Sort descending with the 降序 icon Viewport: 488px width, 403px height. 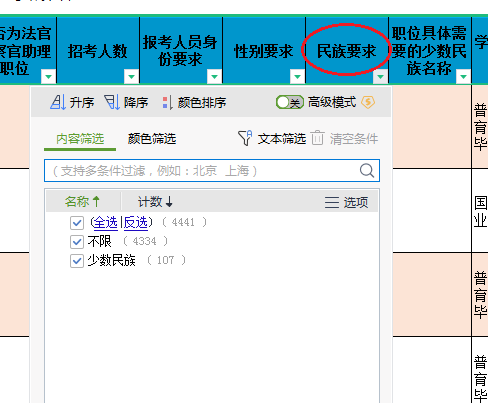click(112, 102)
